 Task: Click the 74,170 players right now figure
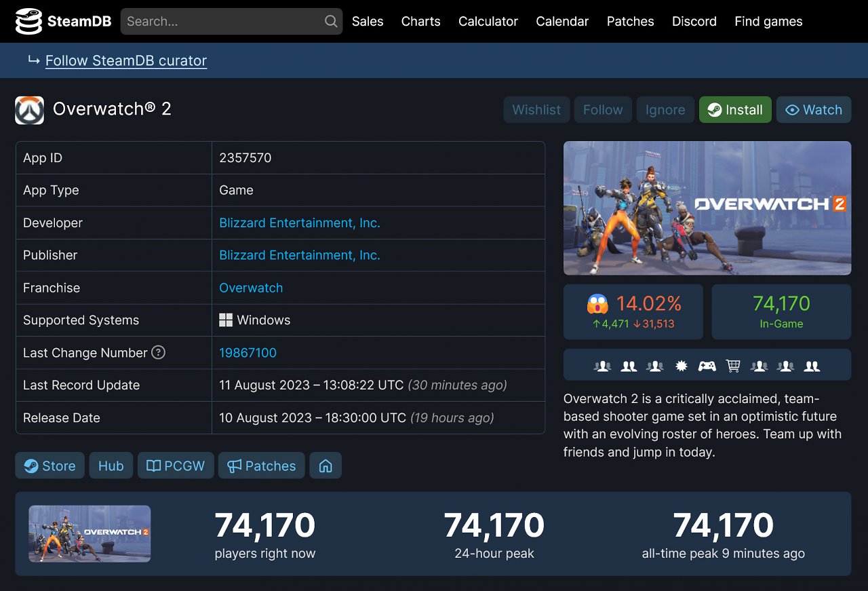coord(265,525)
